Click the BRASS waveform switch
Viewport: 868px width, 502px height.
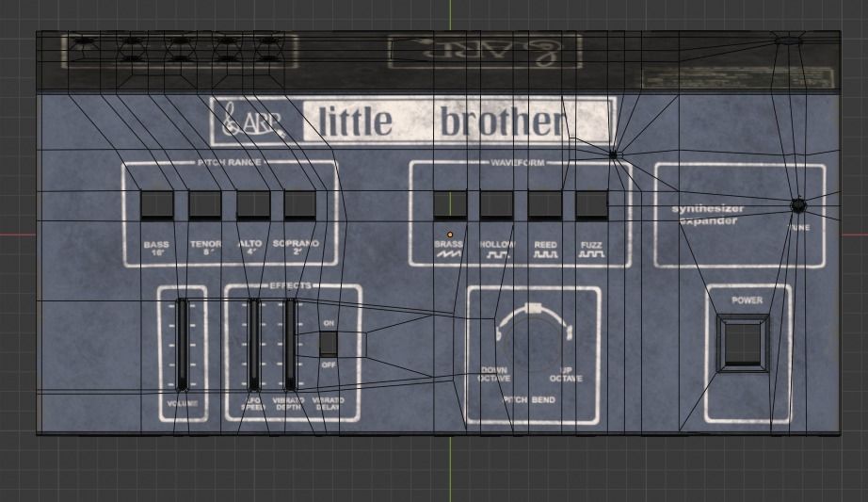(x=449, y=205)
